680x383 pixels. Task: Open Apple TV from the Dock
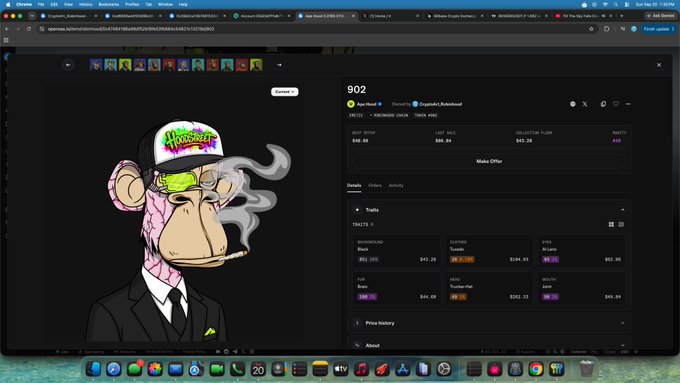click(x=340, y=369)
